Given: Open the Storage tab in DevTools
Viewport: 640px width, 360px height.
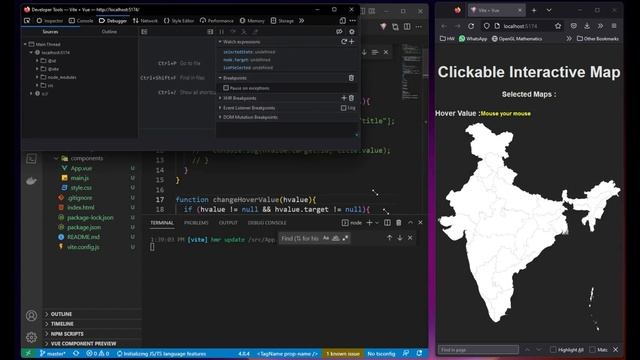Looking at the screenshot, I should click(x=282, y=20).
